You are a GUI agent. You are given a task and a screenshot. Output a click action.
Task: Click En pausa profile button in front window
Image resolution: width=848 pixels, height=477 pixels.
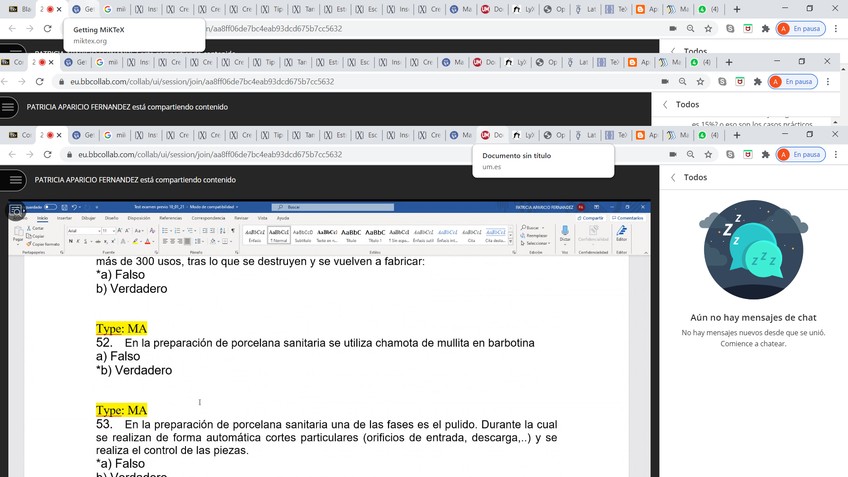point(800,155)
